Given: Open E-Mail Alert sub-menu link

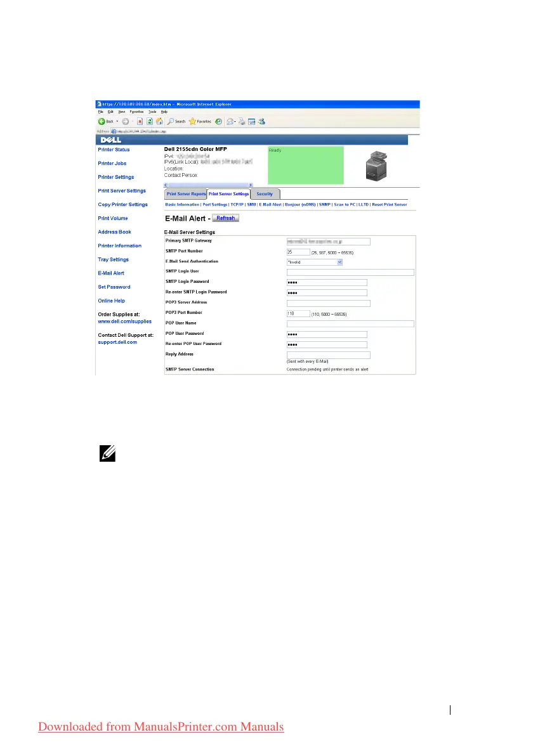Looking at the screenshot, I should pos(270,204).
